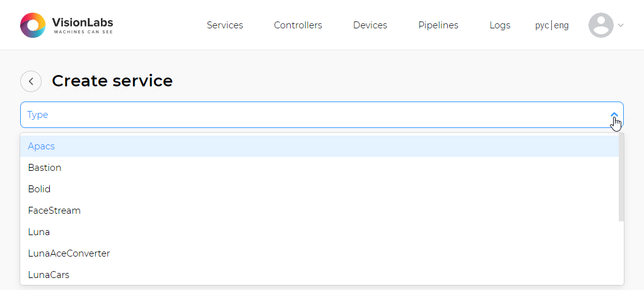Screen dimensions: 644x290
Task: Collapse the Type dropdown with its chevron
Action: click(614, 115)
